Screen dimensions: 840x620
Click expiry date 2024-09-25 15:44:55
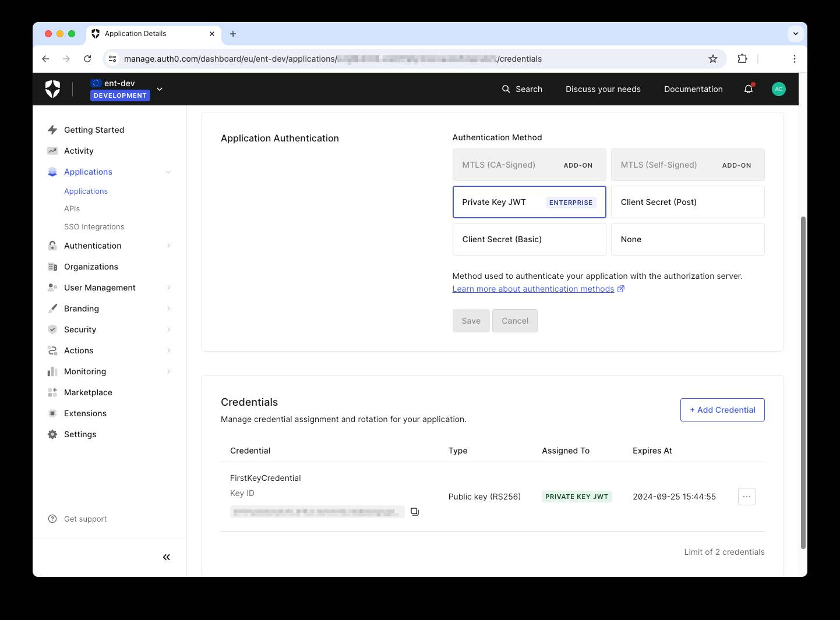click(x=674, y=497)
